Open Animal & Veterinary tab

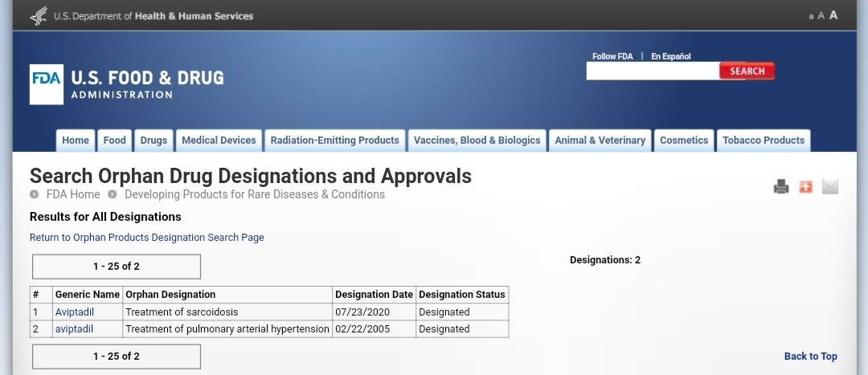600,141
